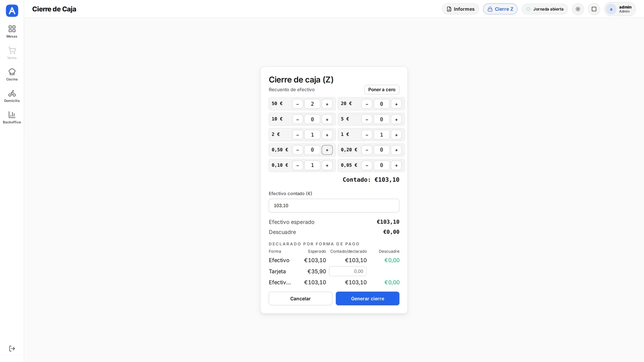Click the fullscreen square icon

[594, 9]
